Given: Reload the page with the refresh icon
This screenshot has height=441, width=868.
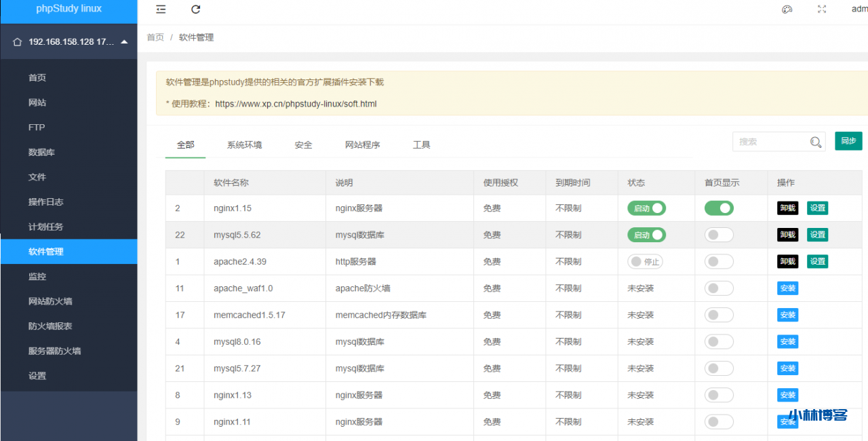Looking at the screenshot, I should tap(195, 9).
